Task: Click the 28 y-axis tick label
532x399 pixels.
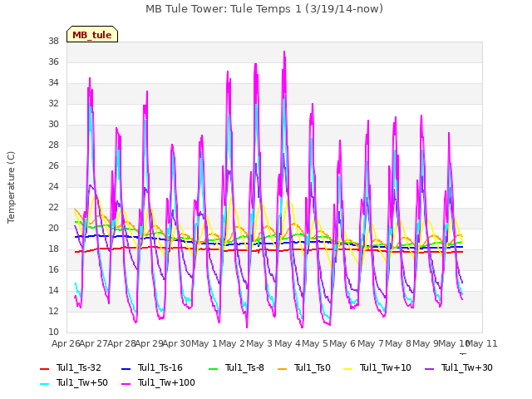Action: [53, 145]
